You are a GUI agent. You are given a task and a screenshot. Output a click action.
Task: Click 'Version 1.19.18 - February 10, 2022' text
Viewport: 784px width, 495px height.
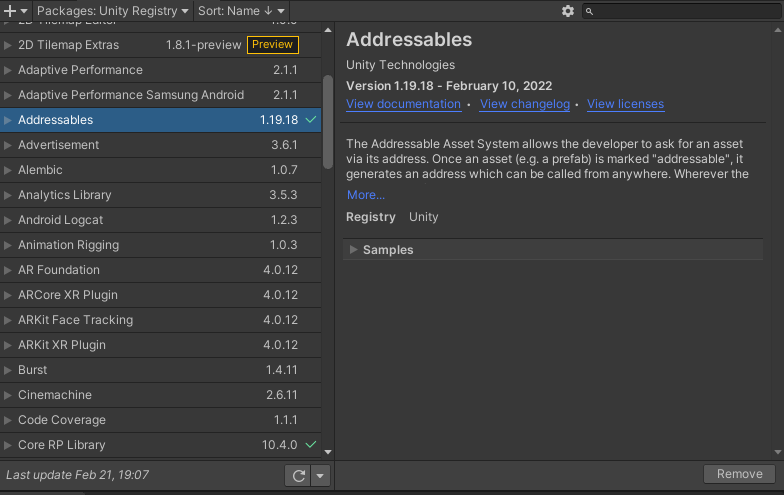449,86
